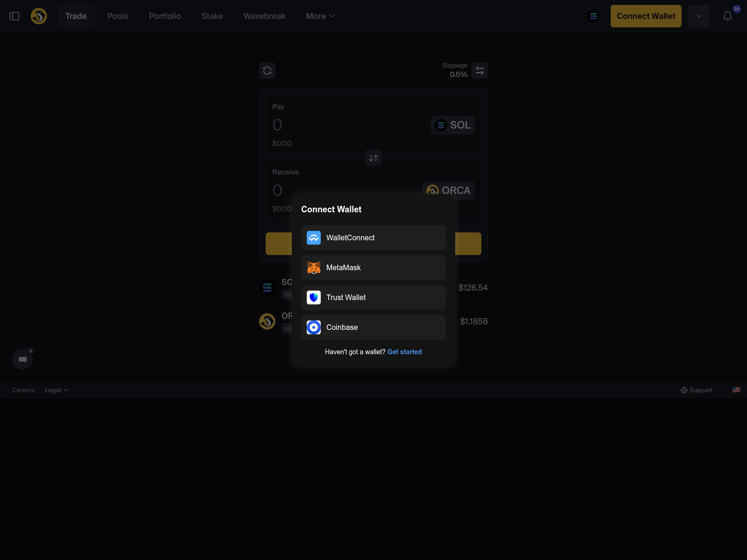The image size is (747, 560).
Task: Select MetaMask wallet
Action: point(373,268)
